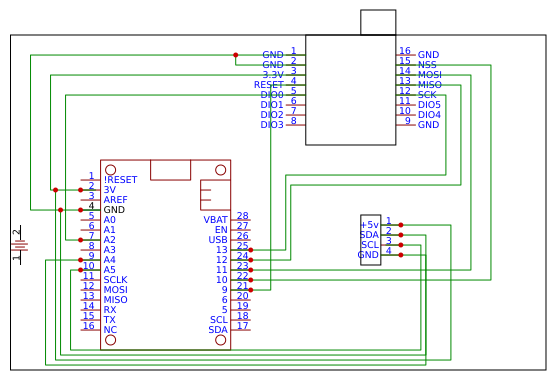
Task: Click SCL label at microcontroller pin 18
Action: pos(219,320)
